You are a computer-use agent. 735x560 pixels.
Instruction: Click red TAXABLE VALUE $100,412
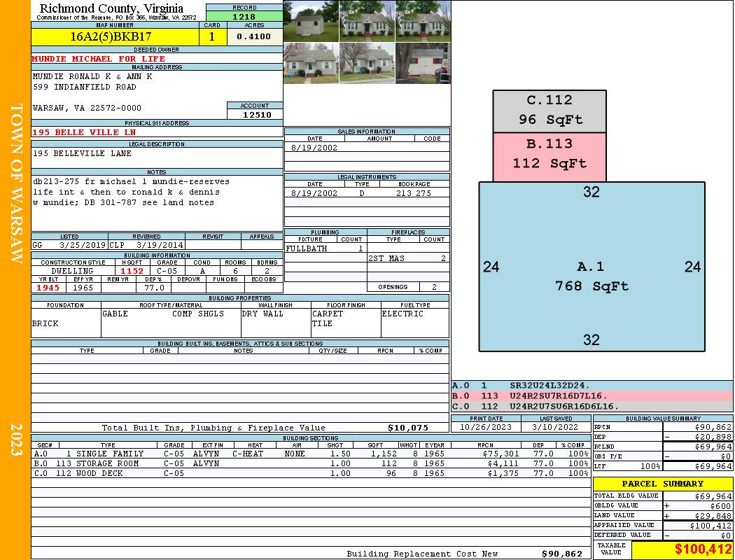(x=703, y=549)
